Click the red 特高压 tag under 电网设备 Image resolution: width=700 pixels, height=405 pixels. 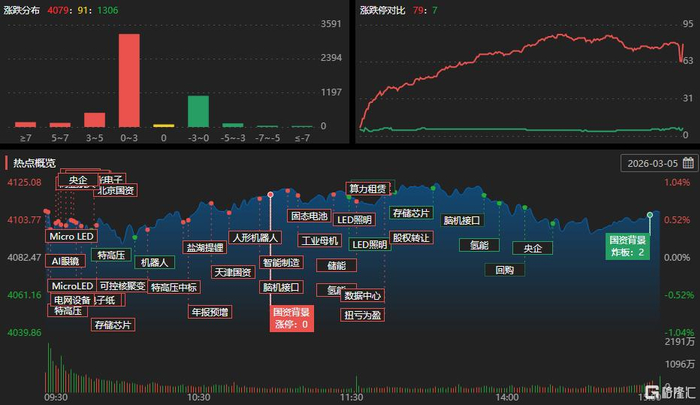[x=67, y=311]
